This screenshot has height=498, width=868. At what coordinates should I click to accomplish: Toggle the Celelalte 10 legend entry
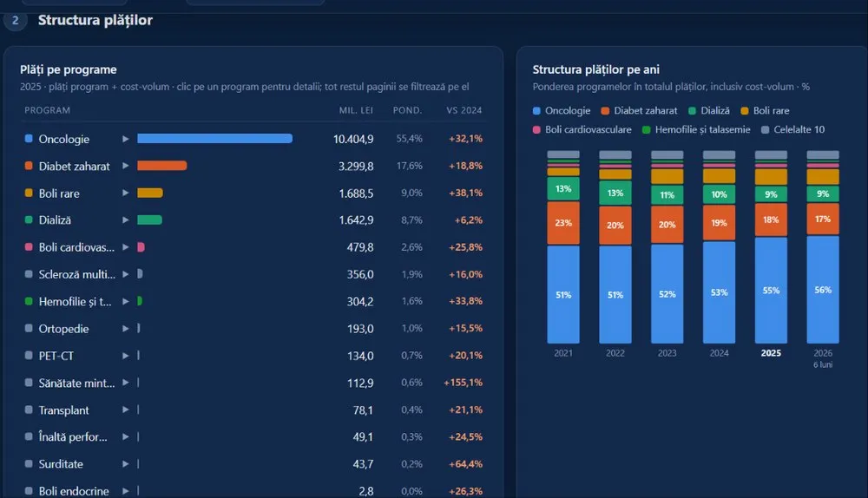pos(792,129)
